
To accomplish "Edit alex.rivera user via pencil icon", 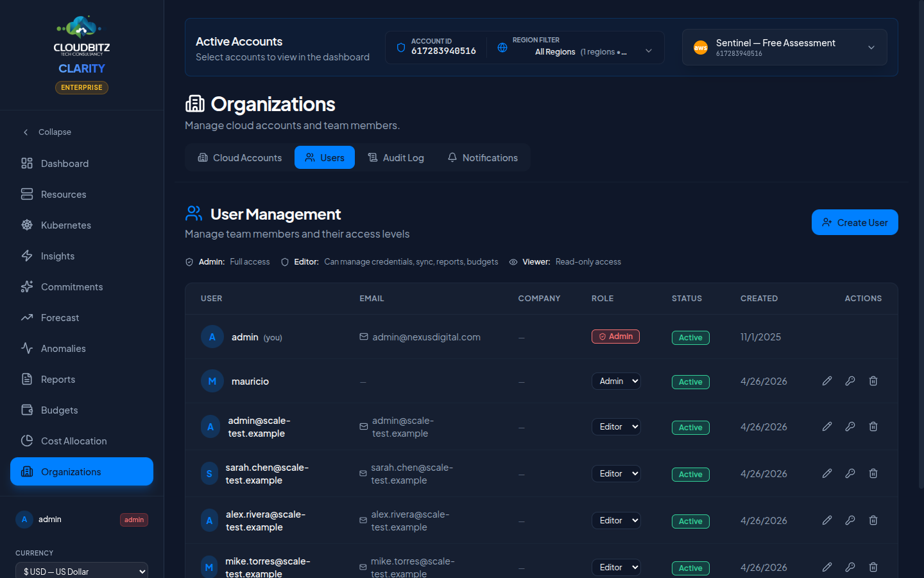I will 827,520.
